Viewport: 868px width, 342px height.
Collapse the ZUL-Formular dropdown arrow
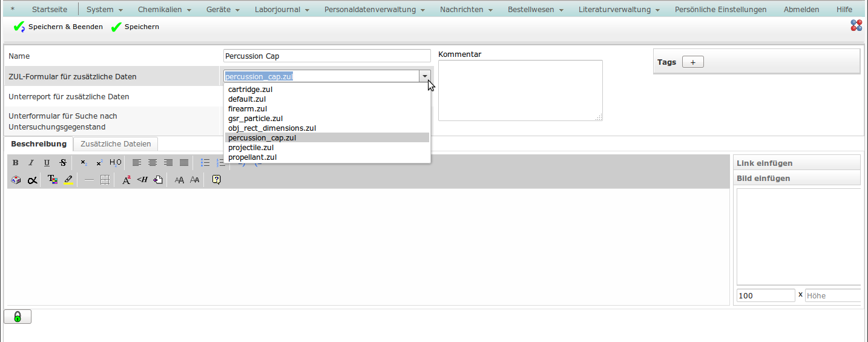click(x=425, y=76)
